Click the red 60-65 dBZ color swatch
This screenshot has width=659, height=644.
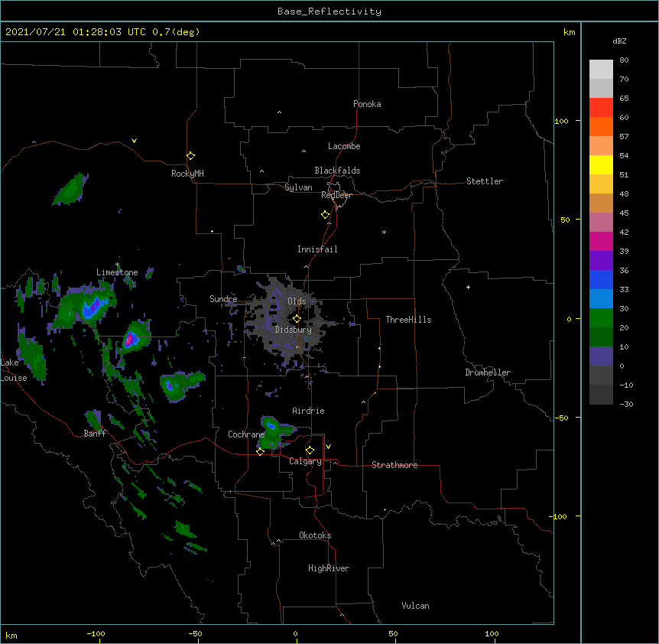[601, 108]
